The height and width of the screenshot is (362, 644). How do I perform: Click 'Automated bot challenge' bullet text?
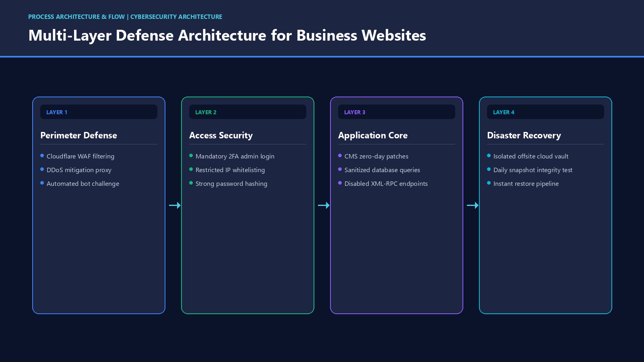83,183
